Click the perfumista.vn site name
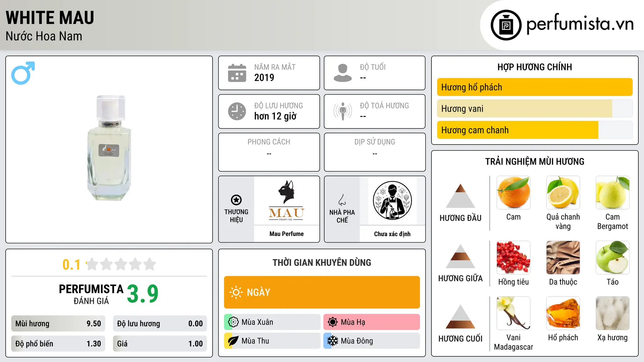Image resolution: width=644 pixels, height=362 pixels. click(x=580, y=24)
